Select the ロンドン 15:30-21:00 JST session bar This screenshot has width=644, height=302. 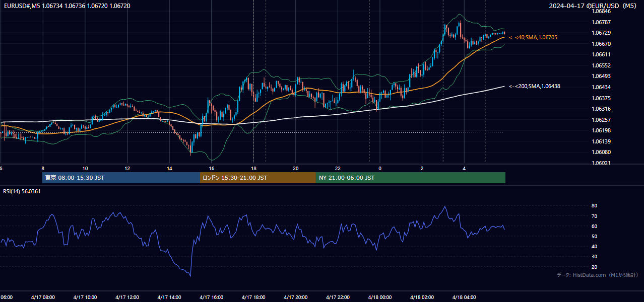[x=258, y=178]
